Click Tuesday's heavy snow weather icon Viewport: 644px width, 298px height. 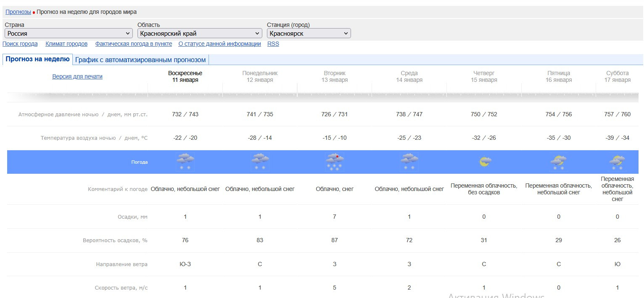335,162
